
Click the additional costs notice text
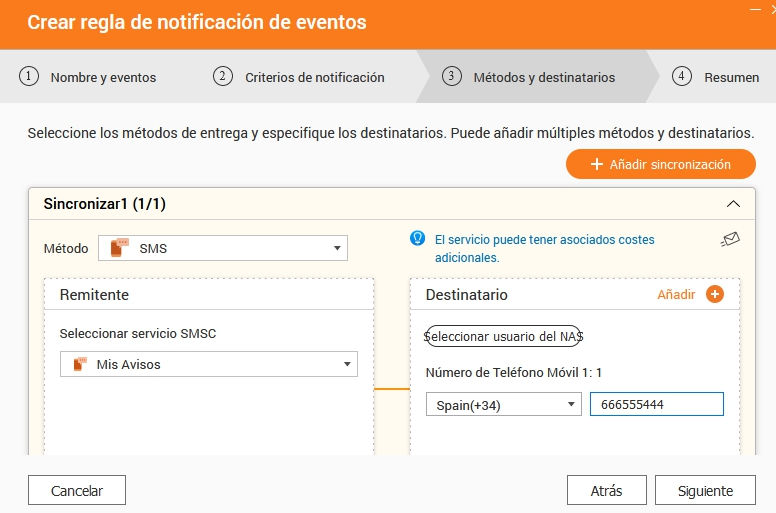tap(544, 248)
